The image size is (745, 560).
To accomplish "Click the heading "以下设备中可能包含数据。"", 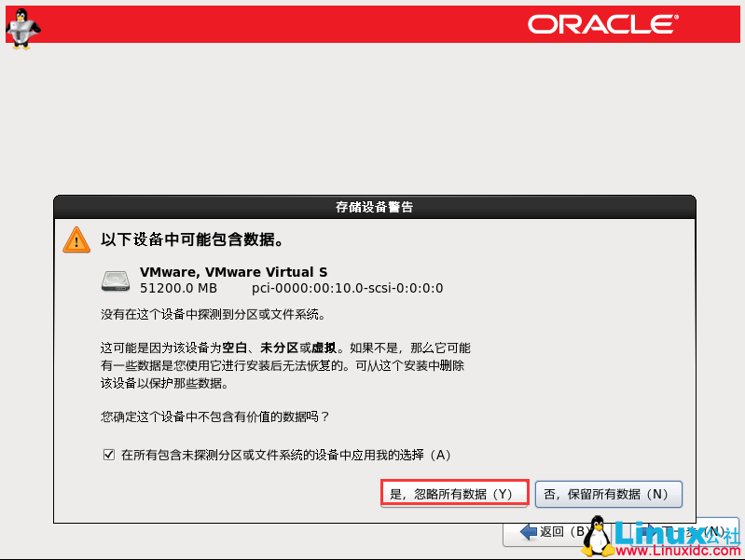I will coord(192,239).
